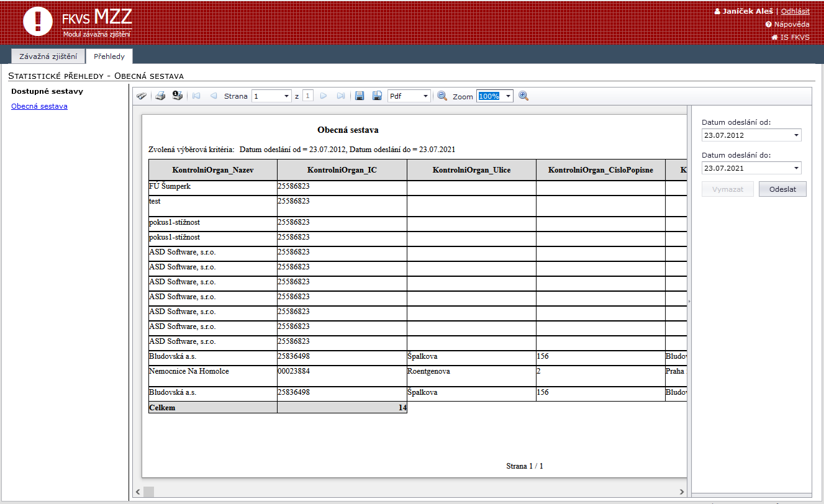Collapse parameters panel via splitter arrow
Screen dimensions: 824x504
(x=689, y=302)
